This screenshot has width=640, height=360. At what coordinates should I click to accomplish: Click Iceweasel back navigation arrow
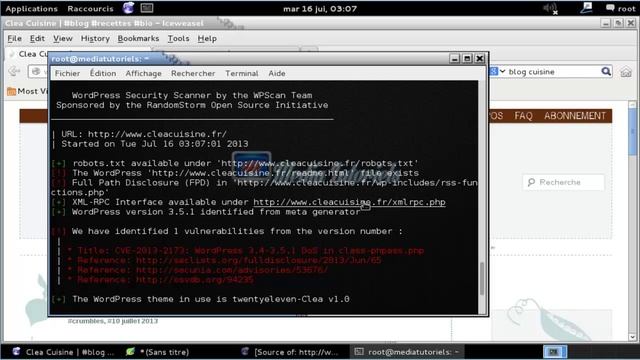14,71
